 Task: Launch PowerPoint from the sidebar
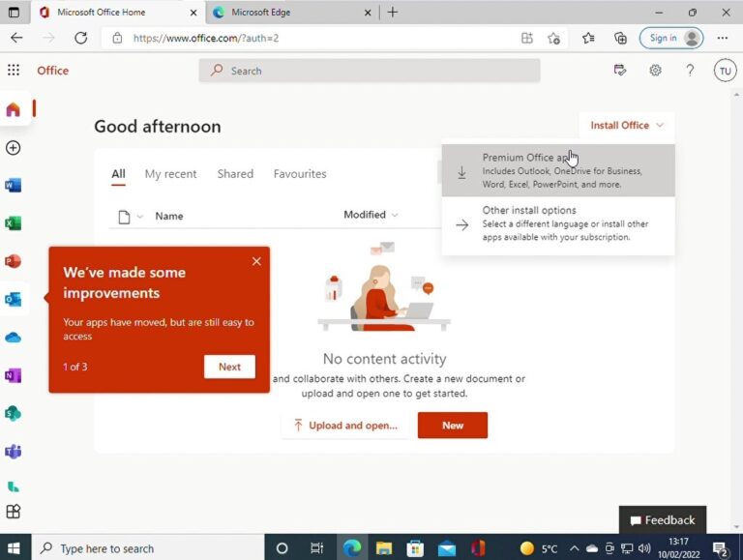[x=14, y=261]
